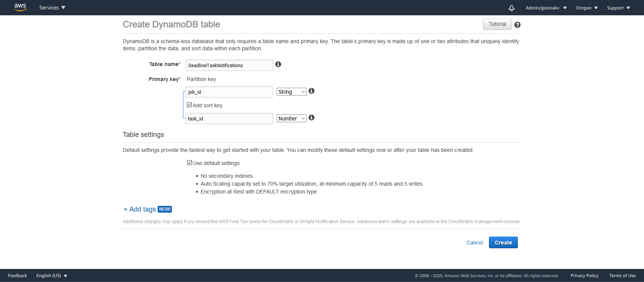Open the String partition key type dropdown
The height and width of the screenshot is (282, 644).
pos(292,92)
